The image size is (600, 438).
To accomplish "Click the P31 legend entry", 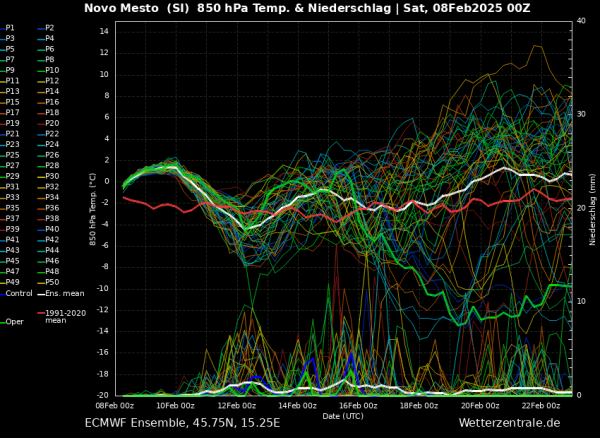I will coord(10,187).
